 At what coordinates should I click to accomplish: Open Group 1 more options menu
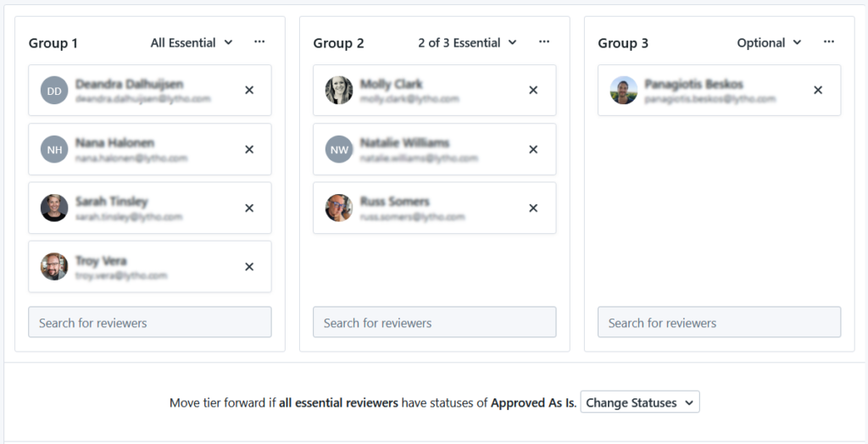pos(259,42)
